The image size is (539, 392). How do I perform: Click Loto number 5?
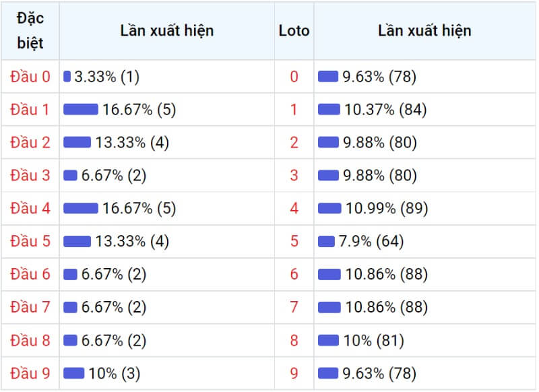(294, 241)
